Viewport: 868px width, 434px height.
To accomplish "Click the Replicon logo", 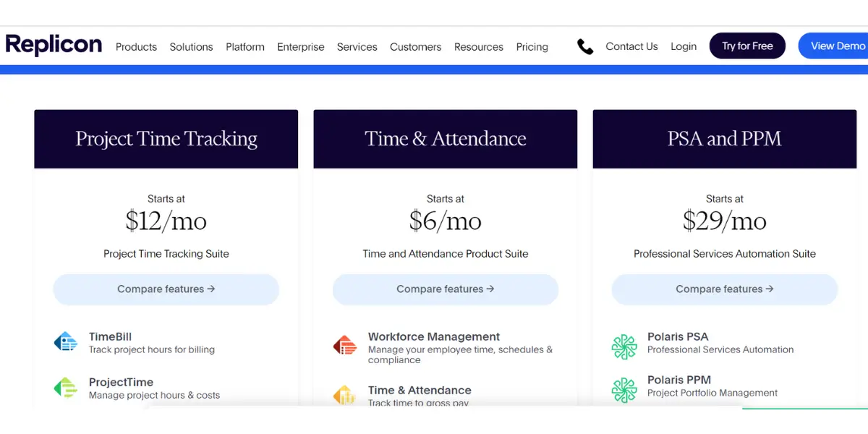I will pos(54,45).
